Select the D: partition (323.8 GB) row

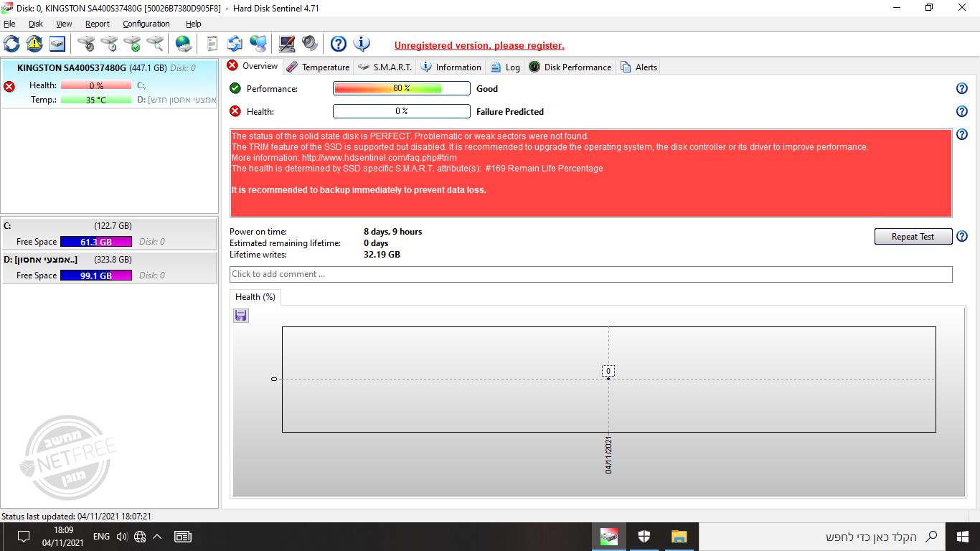[x=110, y=268]
